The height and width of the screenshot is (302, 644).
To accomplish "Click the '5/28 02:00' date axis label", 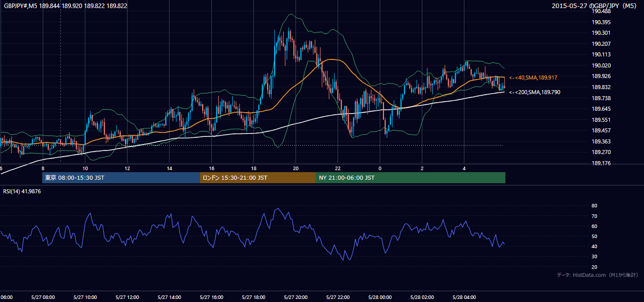I will tap(422, 297).
